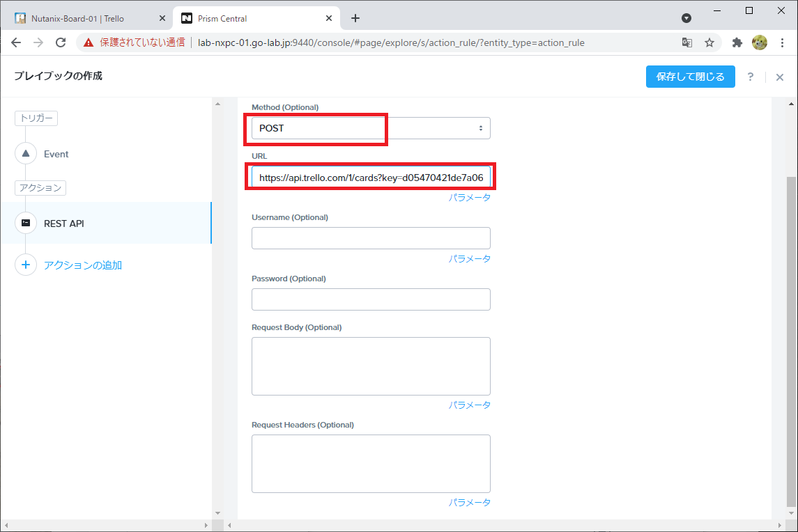Viewport: 798px width, 532px height.
Task: Click into the Request Headers textarea
Action: coord(371,464)
